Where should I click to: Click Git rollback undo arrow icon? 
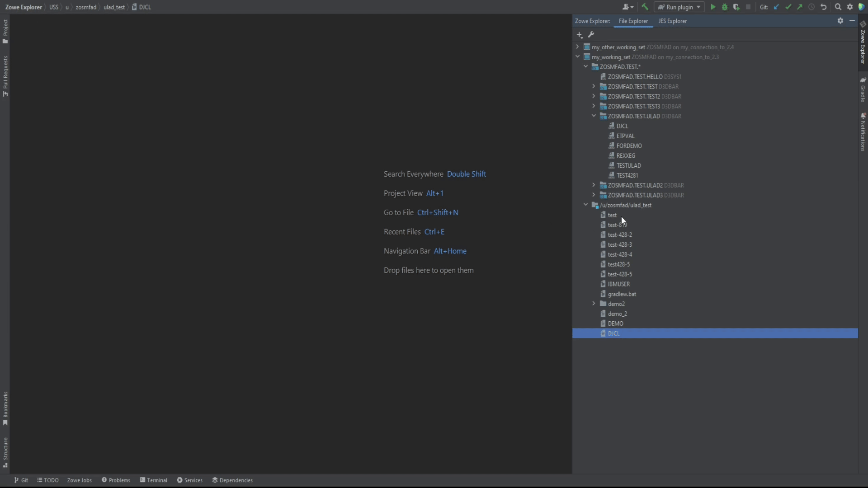tap(824, 7)
